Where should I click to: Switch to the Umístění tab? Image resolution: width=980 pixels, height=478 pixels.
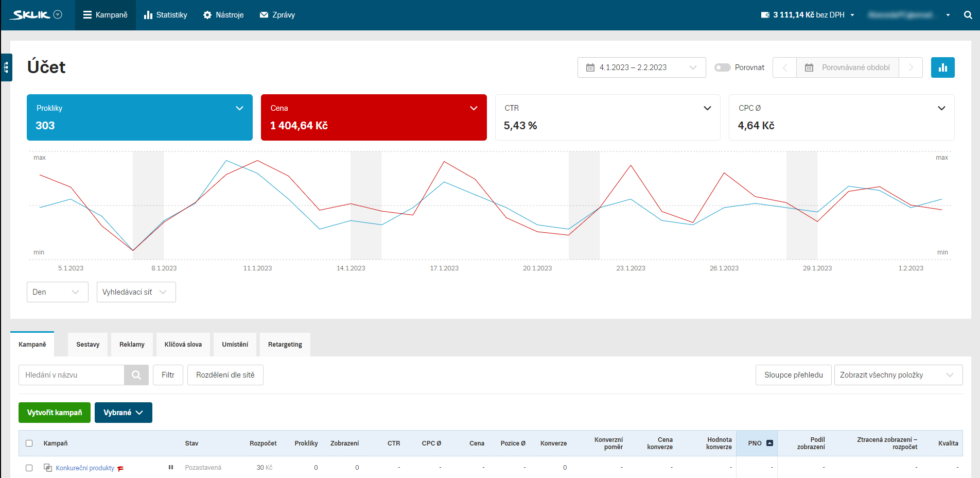(x=235, y=344)
